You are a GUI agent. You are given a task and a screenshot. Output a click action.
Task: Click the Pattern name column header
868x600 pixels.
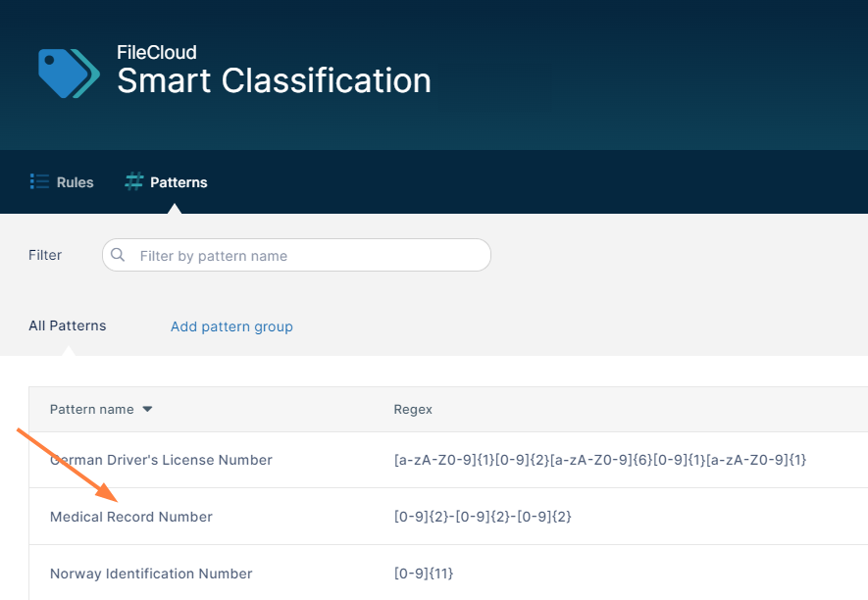point(92,409)
